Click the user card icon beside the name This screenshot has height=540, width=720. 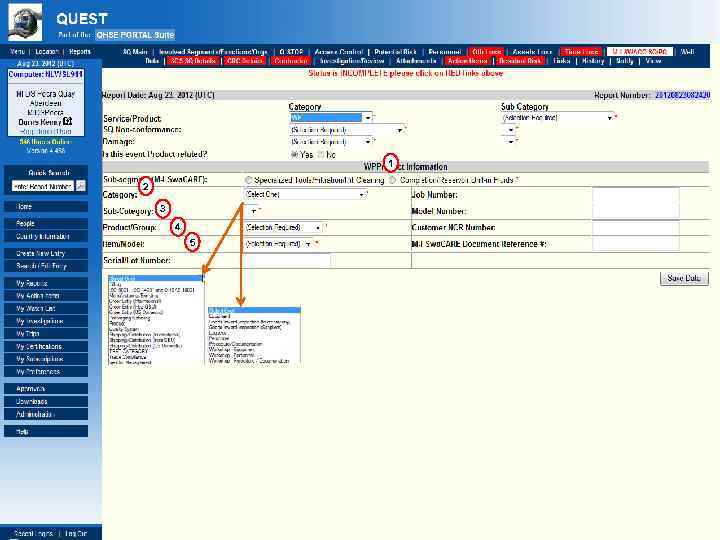tap(68, 121)
